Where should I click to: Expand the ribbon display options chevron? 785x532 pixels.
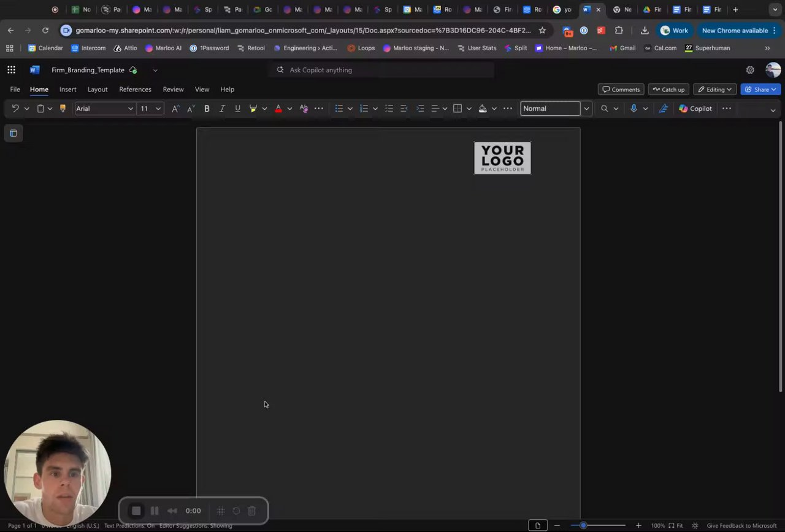pyautogui.click(x=773, y=110)
